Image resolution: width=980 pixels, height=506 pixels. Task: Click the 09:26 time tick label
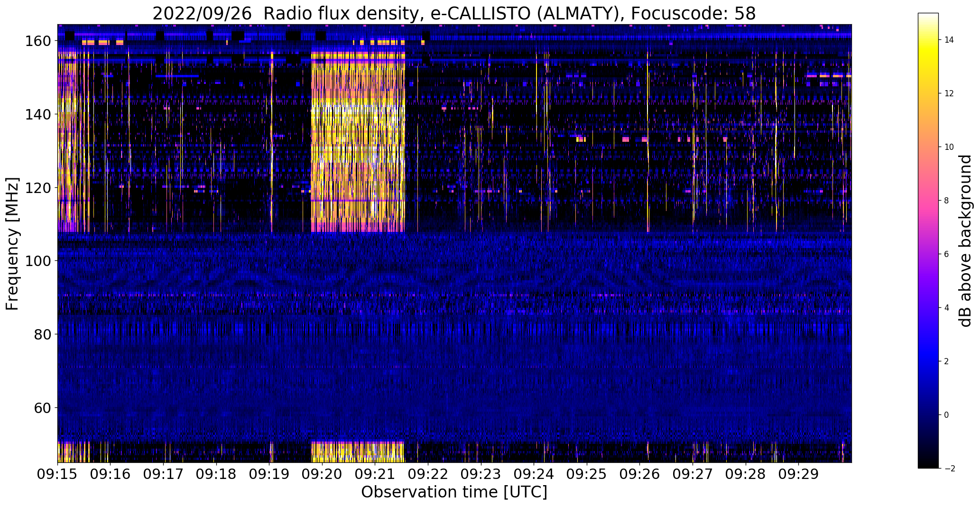639,474
